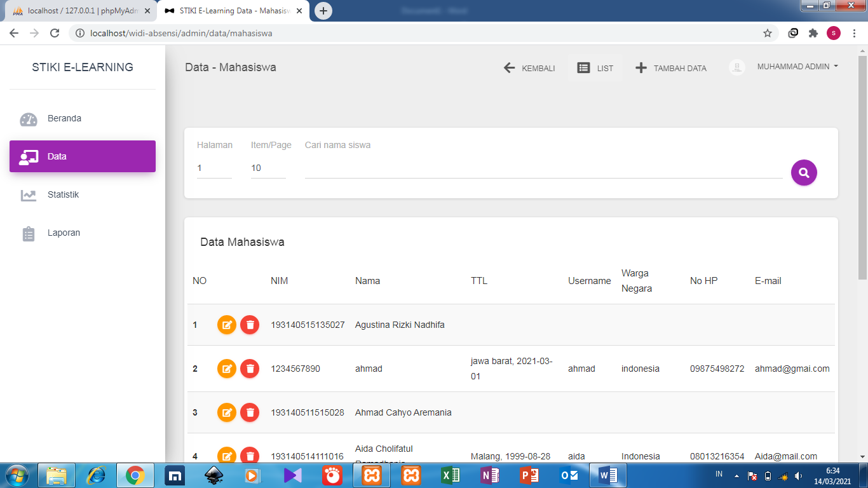Click the Username column header
This screenshot has height=488, width=868.
pyautogui.click(x=590, y=281)
